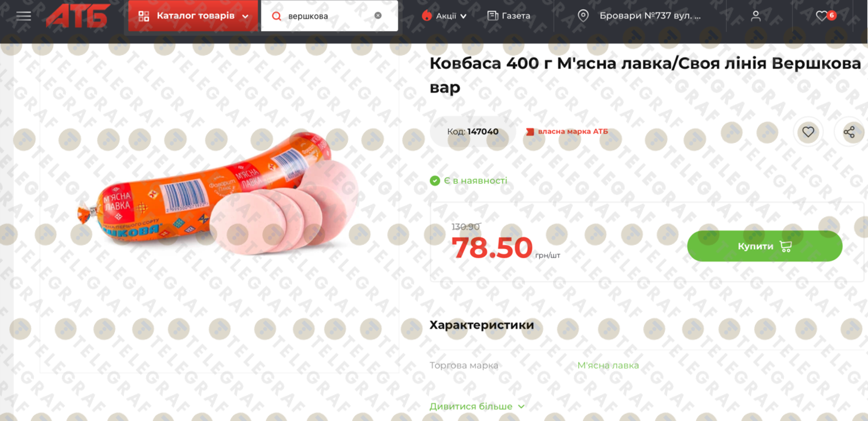Click the product code 147040 badge
The image size is (868, 421).
point(473,132)
